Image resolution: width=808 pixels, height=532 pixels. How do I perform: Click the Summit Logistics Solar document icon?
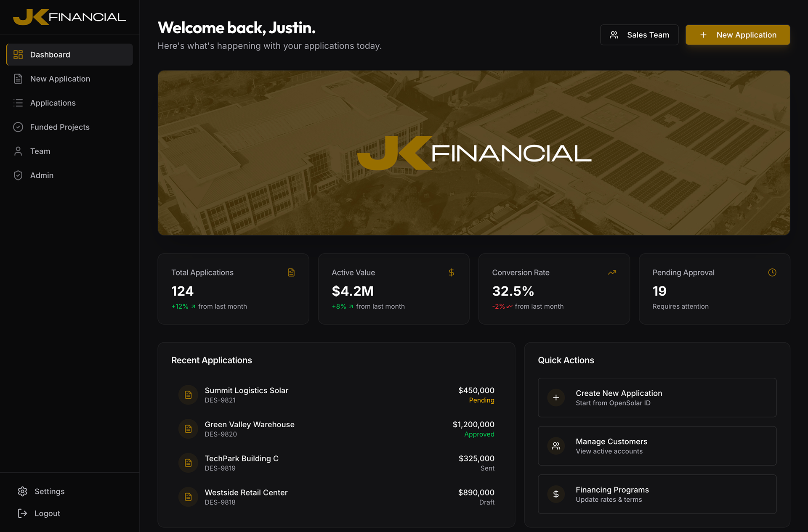[x=188, y=395]
